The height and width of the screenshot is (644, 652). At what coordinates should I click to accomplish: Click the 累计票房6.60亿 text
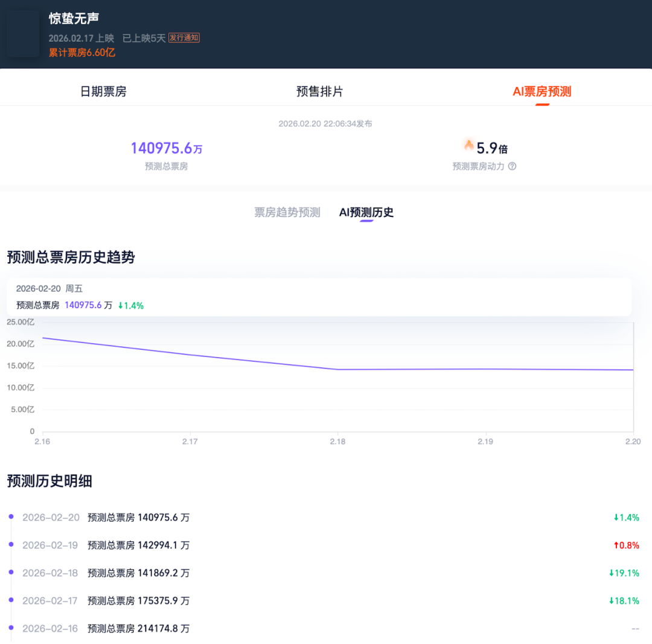tap(82, 53)
